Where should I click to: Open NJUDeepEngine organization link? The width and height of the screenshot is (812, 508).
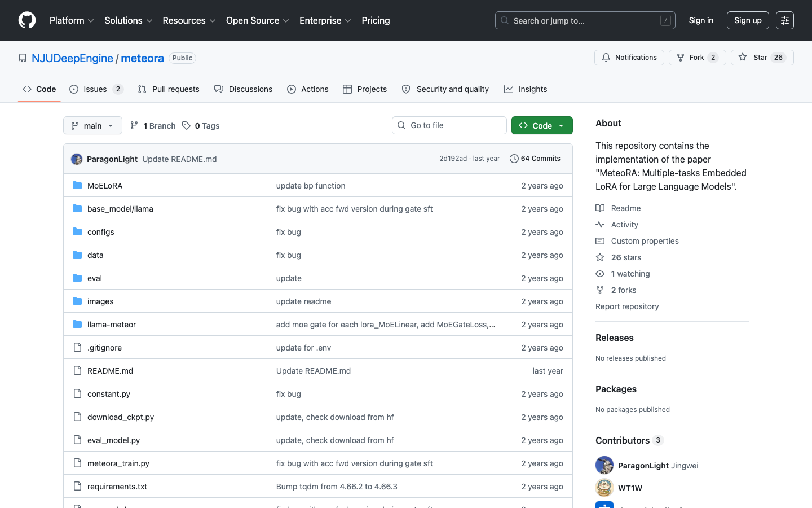72,58
